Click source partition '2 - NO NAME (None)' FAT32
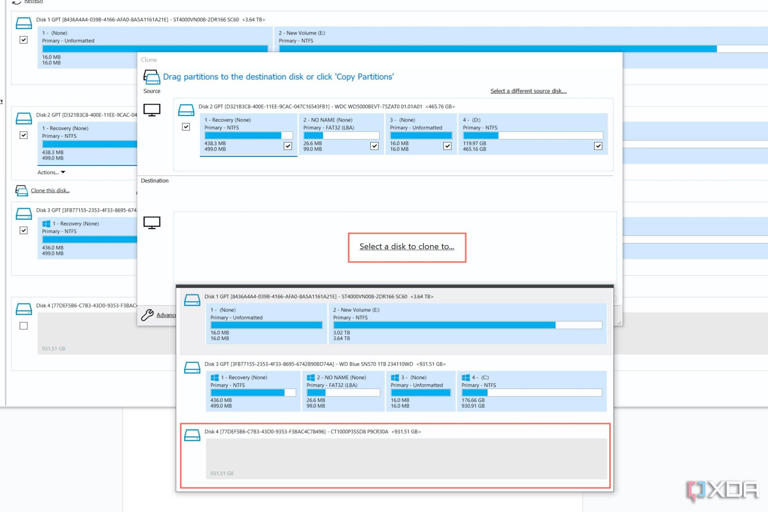The image size is (768, 512). click(x=341, y=134)
